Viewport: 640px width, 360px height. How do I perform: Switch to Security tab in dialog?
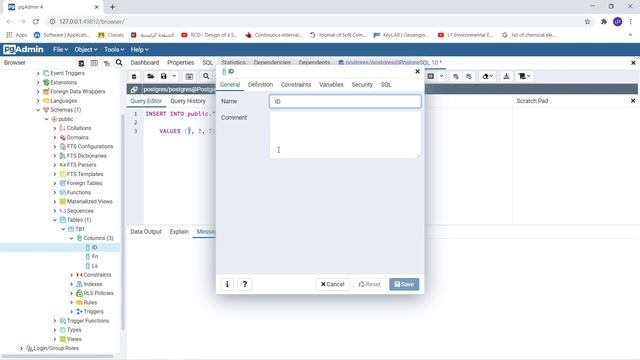coord(362,84)
